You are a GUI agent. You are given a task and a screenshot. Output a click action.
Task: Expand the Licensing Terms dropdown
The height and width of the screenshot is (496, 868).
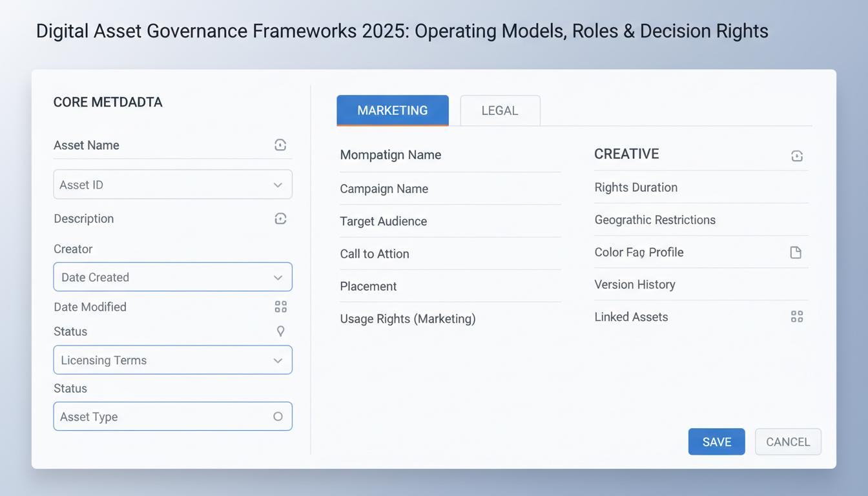[172, 360]
